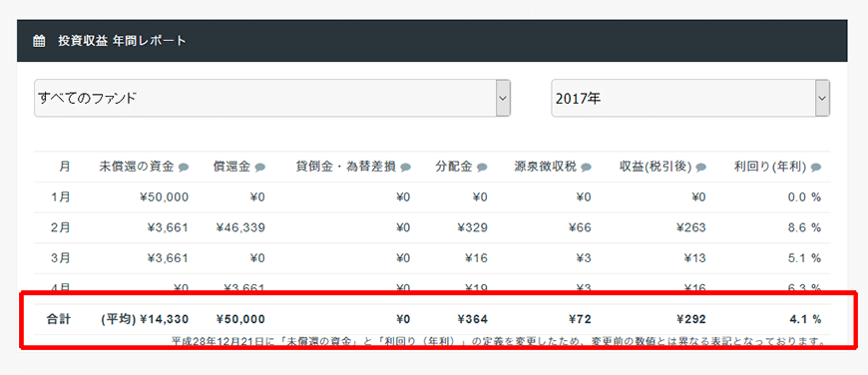Image resolution: width=868 pixels, height=375 pixels.
Task: Click the 投資収益 年間レポート title
Action: [x=122, y=41]
